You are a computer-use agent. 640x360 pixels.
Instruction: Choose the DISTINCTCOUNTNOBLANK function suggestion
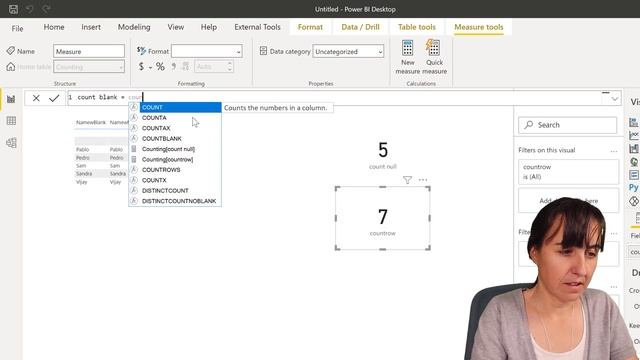coord(175,201)
